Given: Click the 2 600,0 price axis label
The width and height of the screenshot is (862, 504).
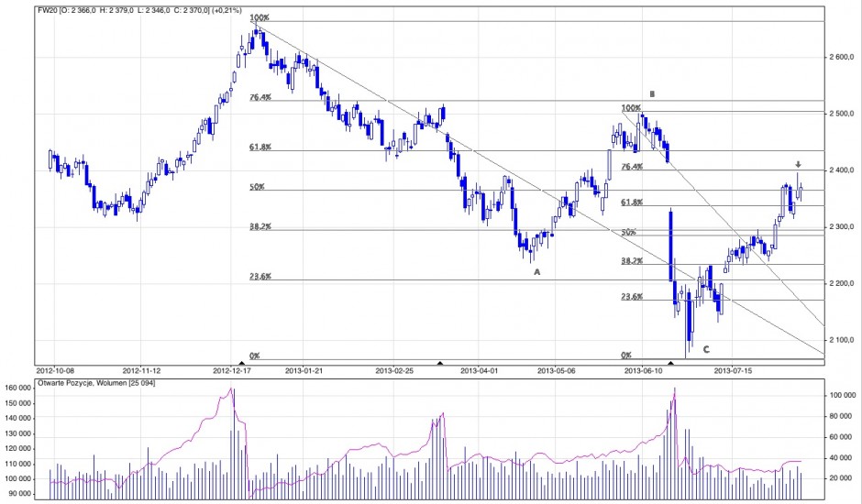Looking at the screenshot, I should (x=840, y=57).
